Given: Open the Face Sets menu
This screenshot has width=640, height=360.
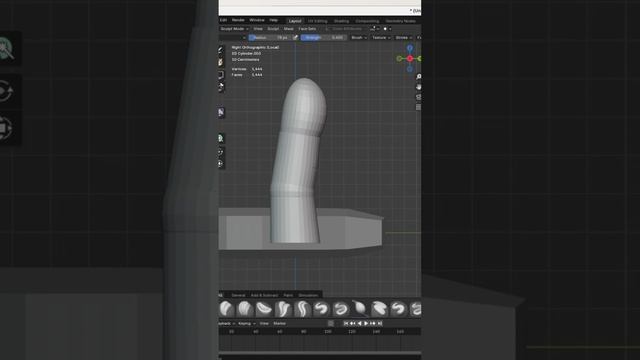Looking at the screenshot, I should tap(307, 29).
